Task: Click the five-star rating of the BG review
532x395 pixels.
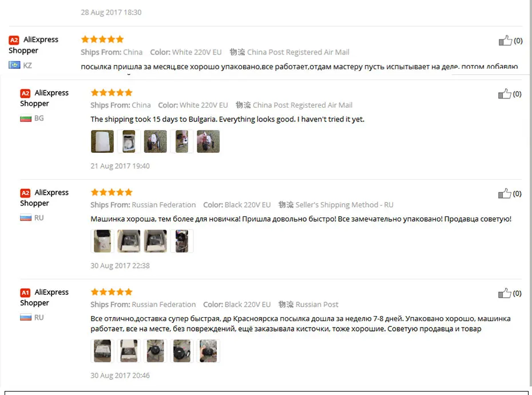Action: pos(112,92)
